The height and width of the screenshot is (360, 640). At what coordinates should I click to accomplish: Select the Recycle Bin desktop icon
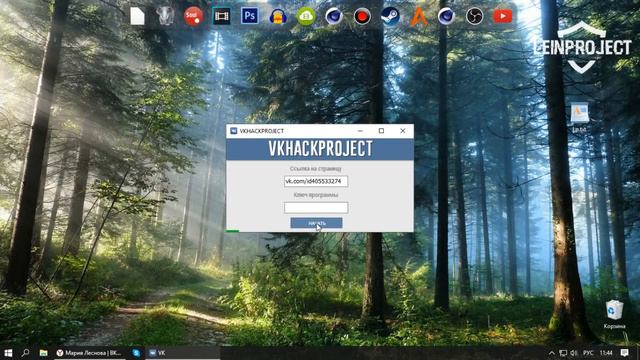coord(614,314)
